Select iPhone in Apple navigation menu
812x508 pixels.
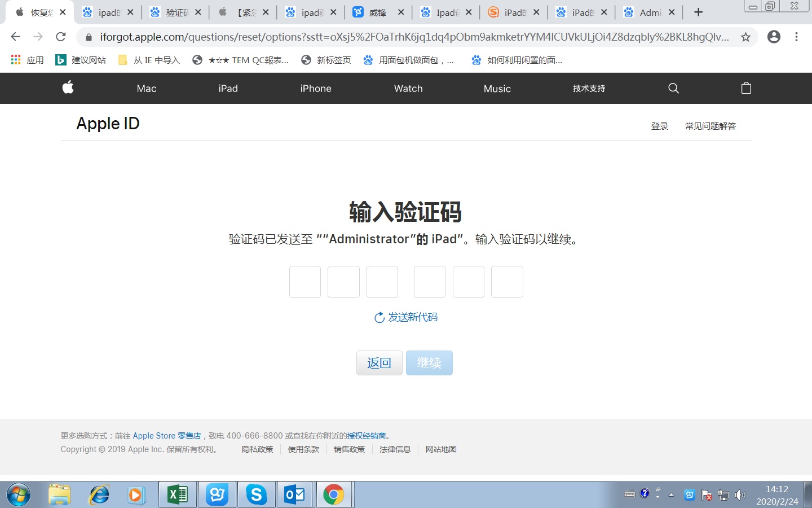(x=316, y=89)
